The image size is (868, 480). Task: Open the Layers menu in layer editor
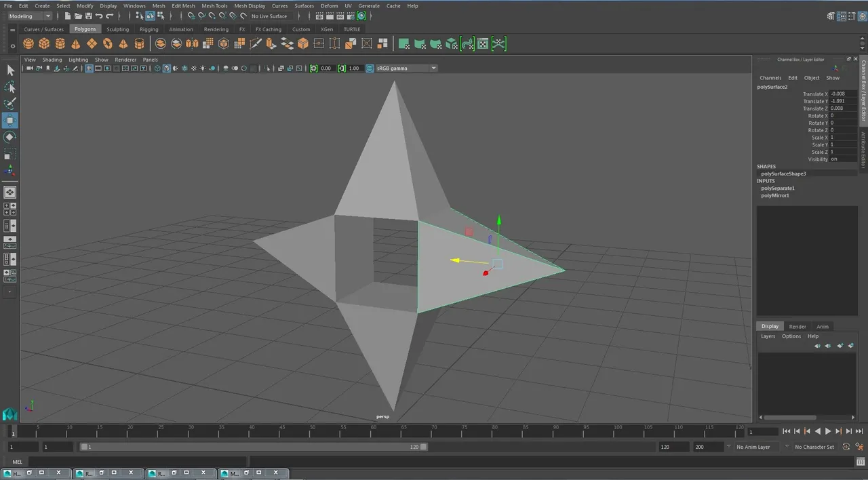(768, 336)
